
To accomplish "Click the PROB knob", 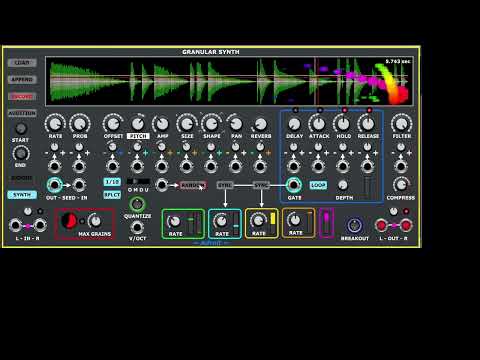I will coord(80,124).
